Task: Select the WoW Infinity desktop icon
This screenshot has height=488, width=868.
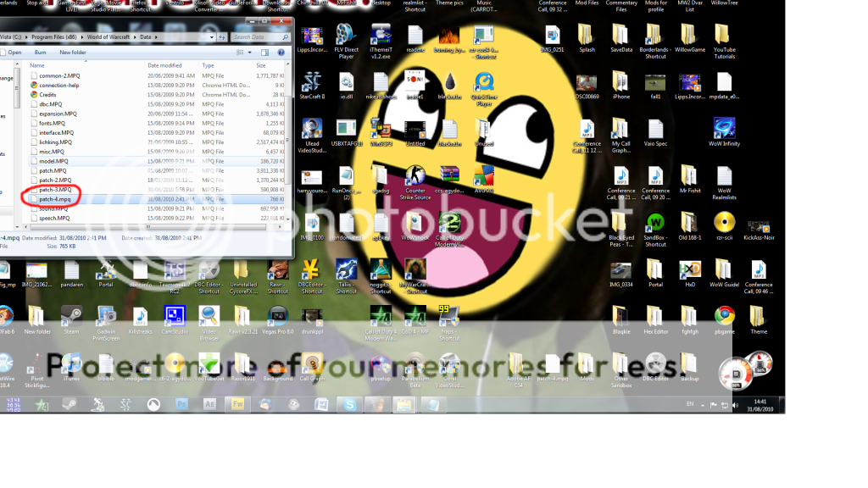Action: pos(724,131)
